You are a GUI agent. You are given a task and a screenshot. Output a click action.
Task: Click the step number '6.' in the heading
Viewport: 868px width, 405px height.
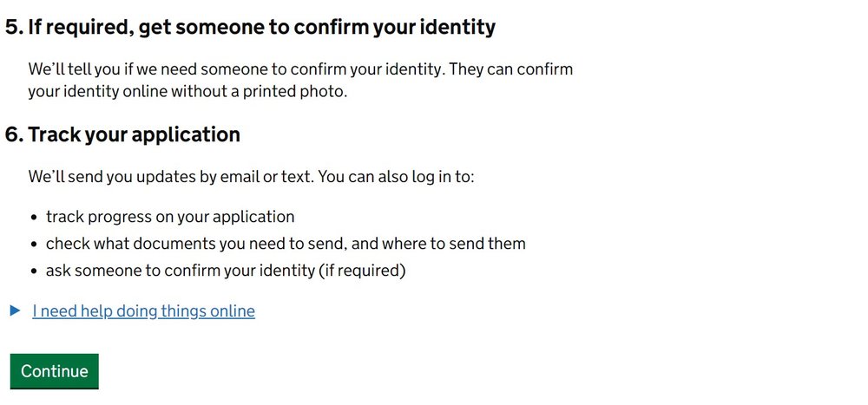pos(13,135)
